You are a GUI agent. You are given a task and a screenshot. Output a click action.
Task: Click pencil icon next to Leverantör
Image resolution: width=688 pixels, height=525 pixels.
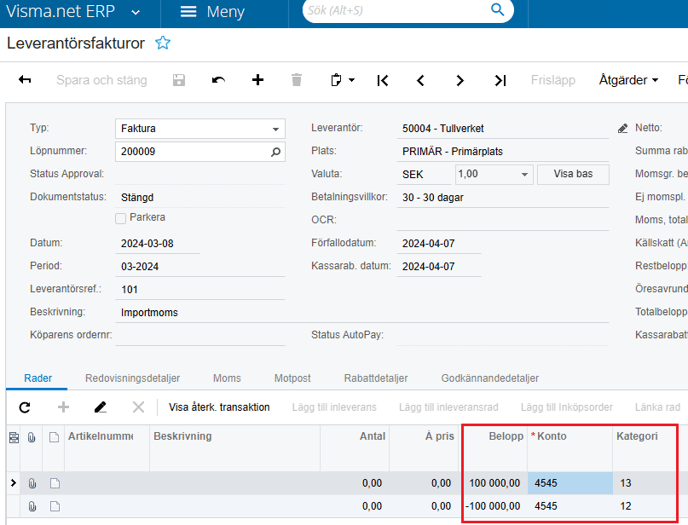622,129
